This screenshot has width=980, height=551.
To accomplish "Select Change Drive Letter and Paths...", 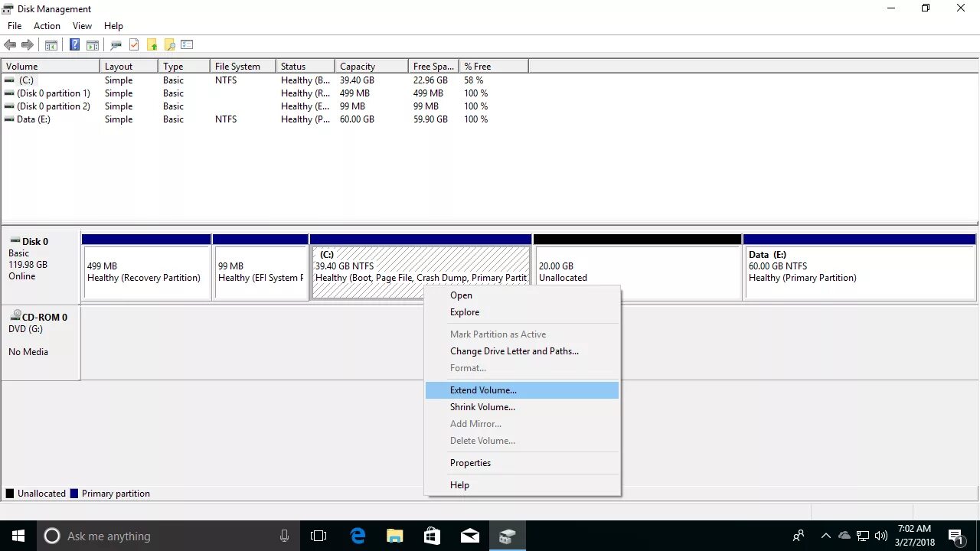I will coord(522,351).
